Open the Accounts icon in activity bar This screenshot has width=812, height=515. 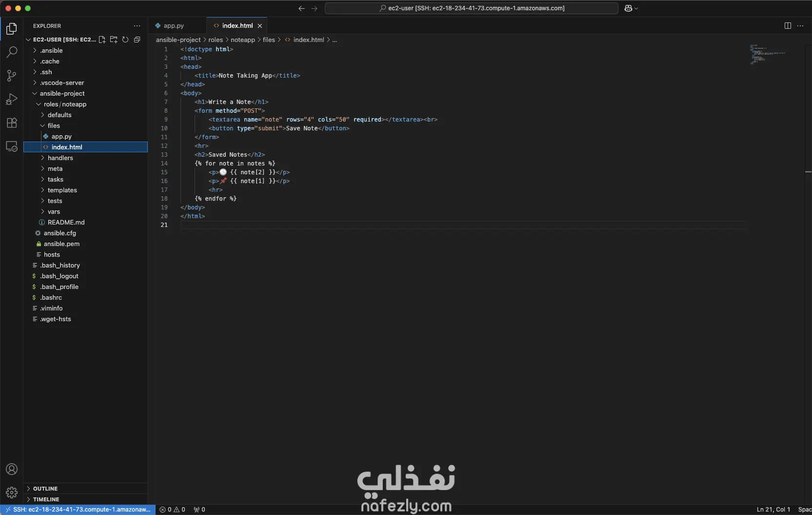[11, 469]
